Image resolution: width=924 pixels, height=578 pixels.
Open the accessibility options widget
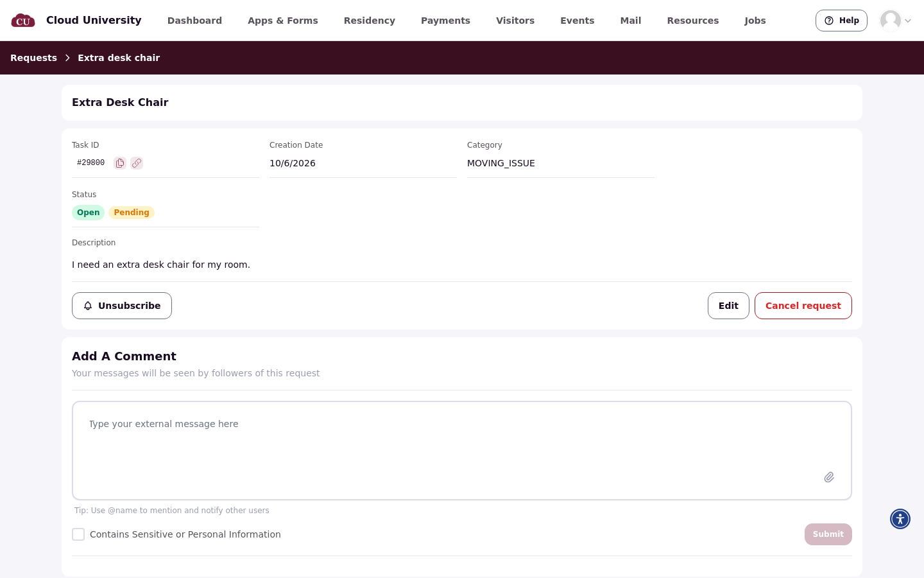click(x=900, y=519)
